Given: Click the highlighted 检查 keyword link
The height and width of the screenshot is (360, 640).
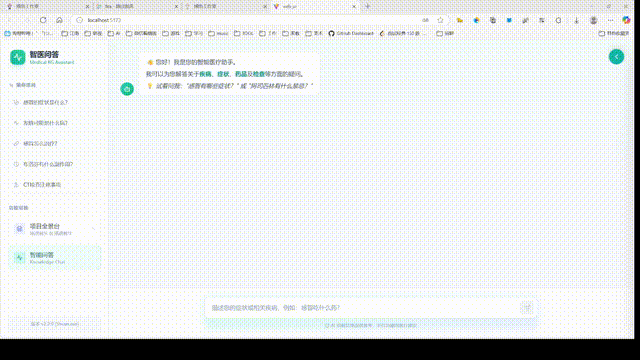Looking at the screenshot, I should [x=259, y=74].
